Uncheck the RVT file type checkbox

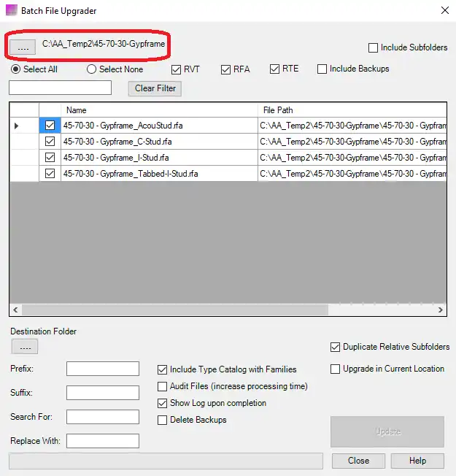176,69
